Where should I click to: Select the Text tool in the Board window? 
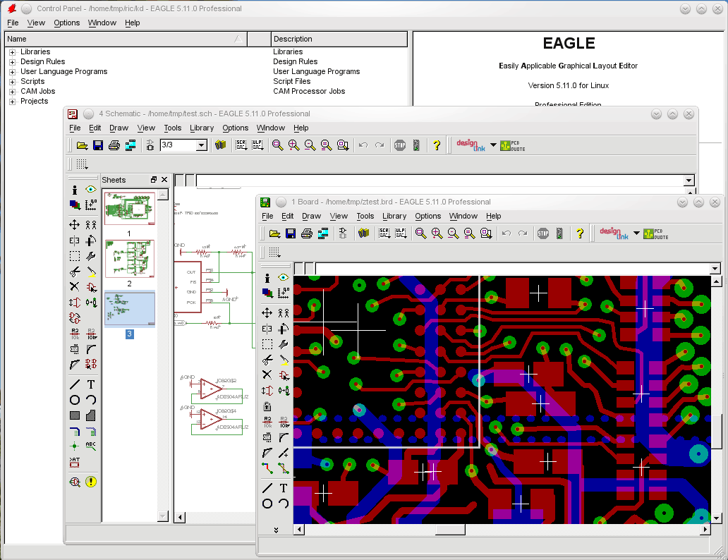tap(284, 488)
